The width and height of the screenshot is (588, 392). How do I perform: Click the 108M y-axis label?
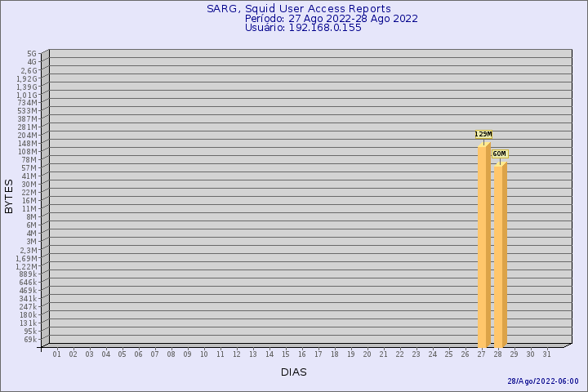point(28,152)
